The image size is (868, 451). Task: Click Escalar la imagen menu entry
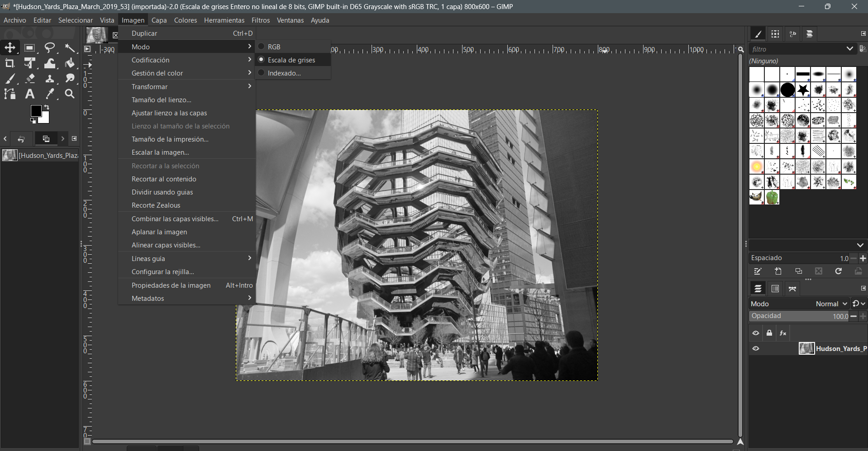[160, 152]
